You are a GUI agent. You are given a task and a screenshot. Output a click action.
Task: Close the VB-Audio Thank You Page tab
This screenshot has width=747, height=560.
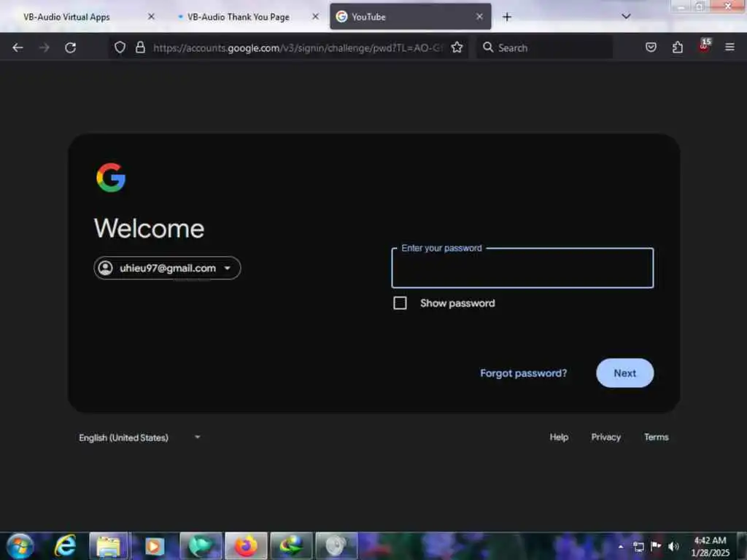click(315, 17)
